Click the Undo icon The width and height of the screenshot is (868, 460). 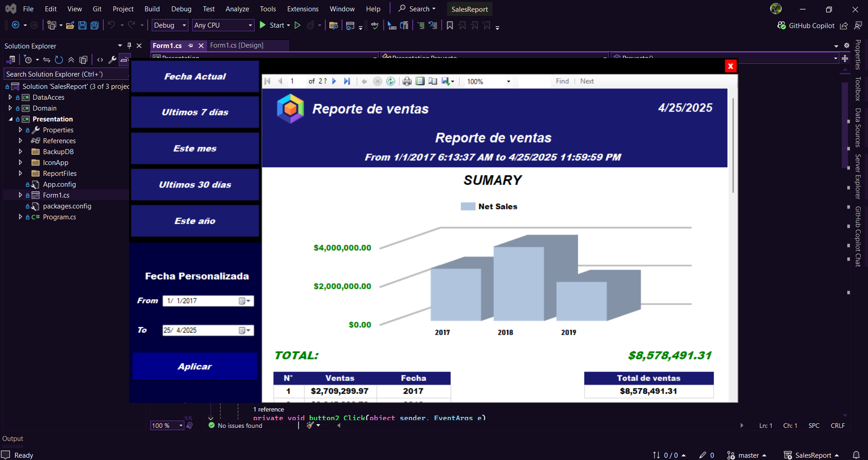pyautogui.click(x=111, y=25)
